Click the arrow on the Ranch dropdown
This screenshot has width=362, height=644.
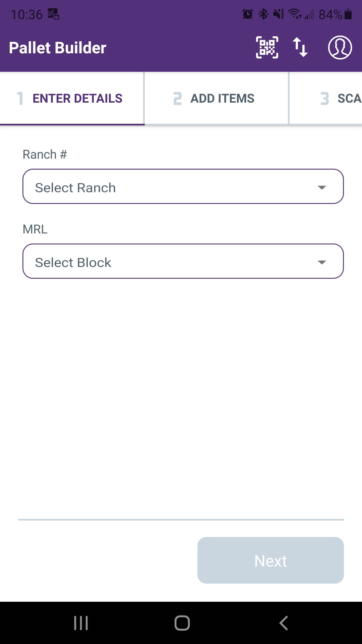tap(322, 187)
